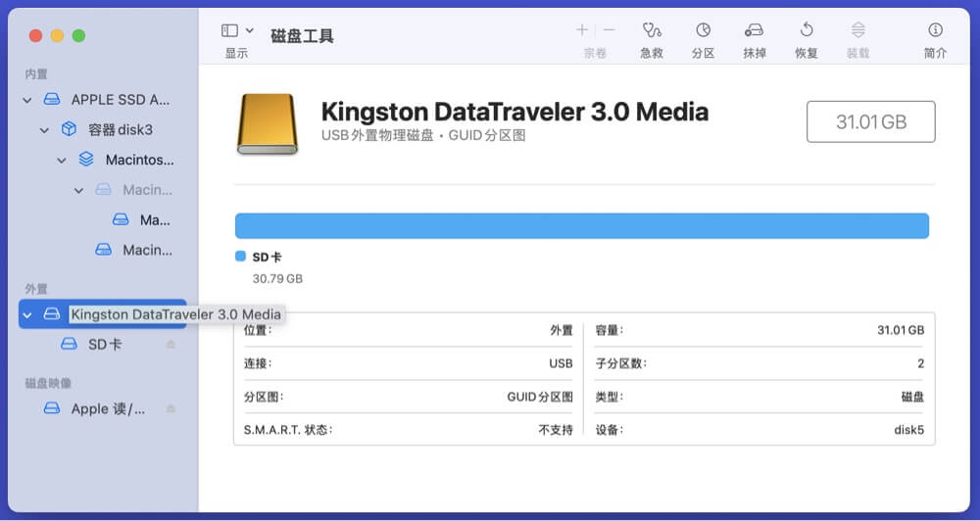Image resolution: width=980 pixels, height=521 pixels.
Task: Open the 分区 partition pie icon
Action: (703, 29)
